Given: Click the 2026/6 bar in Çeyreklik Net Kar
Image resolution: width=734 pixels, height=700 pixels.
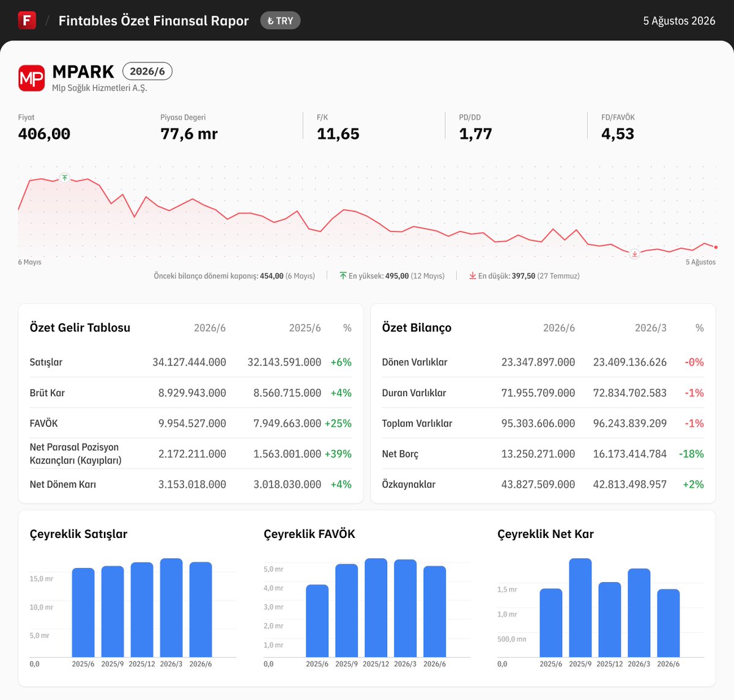Looking at the screenshot, I should (x=669, y=623).
